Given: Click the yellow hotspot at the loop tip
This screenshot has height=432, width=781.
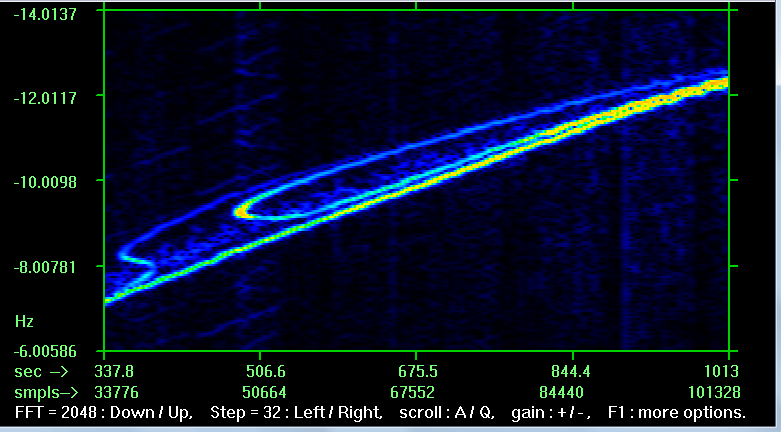Looking at the screenshot, I should coord(242,212).
